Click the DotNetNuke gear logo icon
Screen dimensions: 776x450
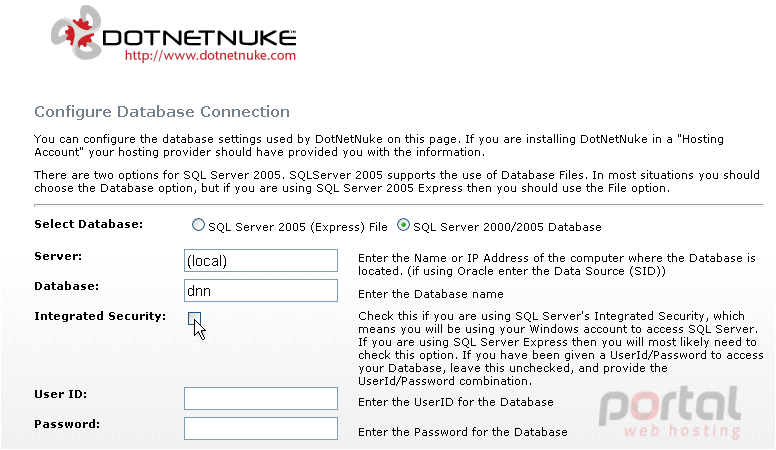(76, 33)
